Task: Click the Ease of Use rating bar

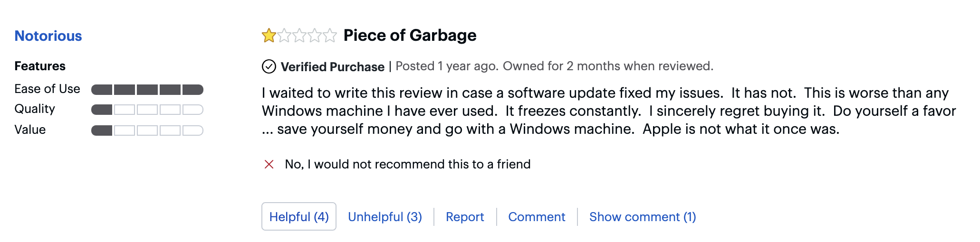Action: point(147,90)
